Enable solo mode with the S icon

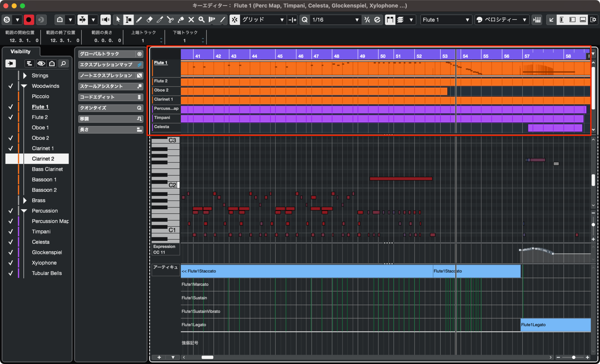(7, 20)
